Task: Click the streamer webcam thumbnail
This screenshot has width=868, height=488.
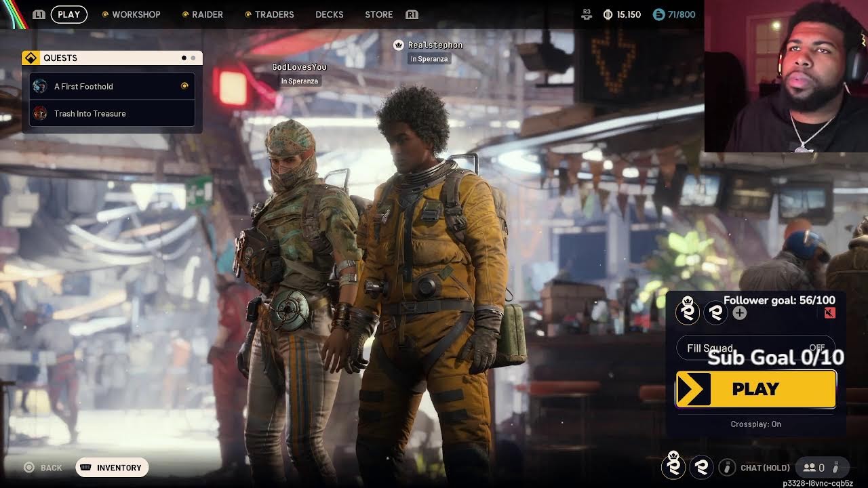Action: coord(786,76)
